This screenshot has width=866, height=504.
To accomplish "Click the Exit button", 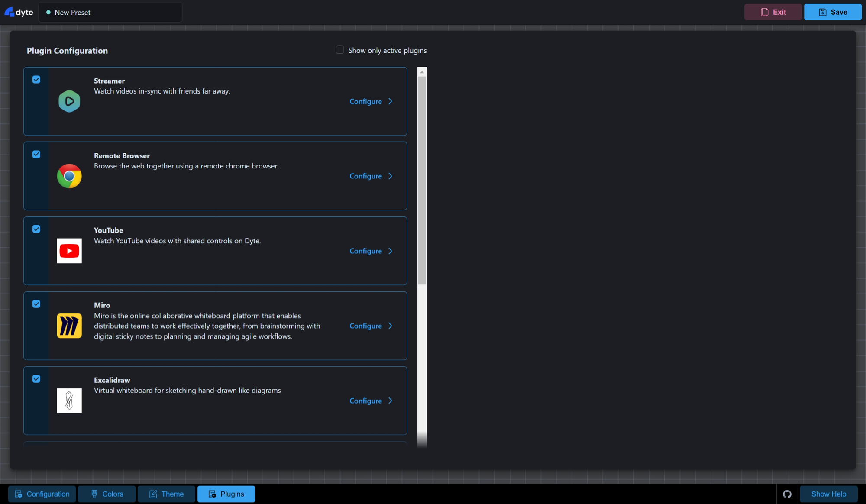I will [773, 12].
